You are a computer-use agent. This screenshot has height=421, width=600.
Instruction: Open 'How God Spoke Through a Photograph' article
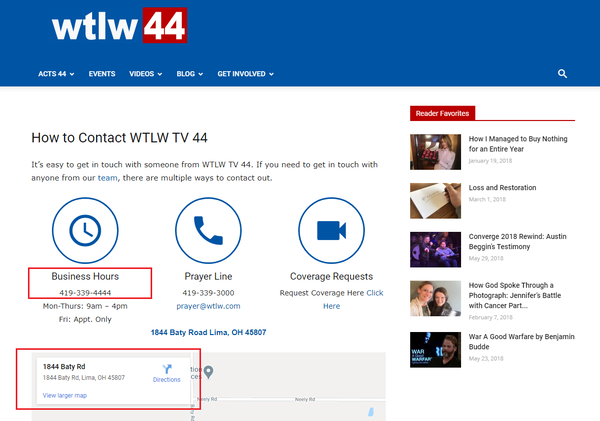[x=515, y=295]
